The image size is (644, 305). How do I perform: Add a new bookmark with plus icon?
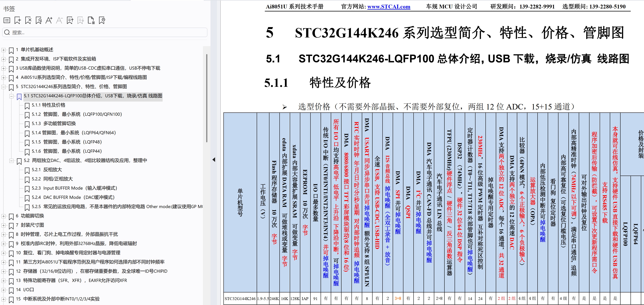pyautogui.click(x=18, y=20)
